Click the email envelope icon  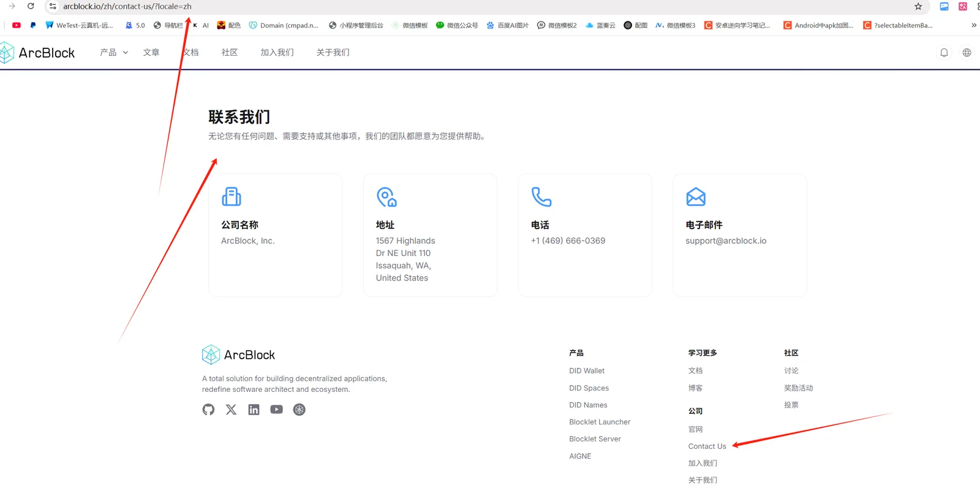pos(696,197)
